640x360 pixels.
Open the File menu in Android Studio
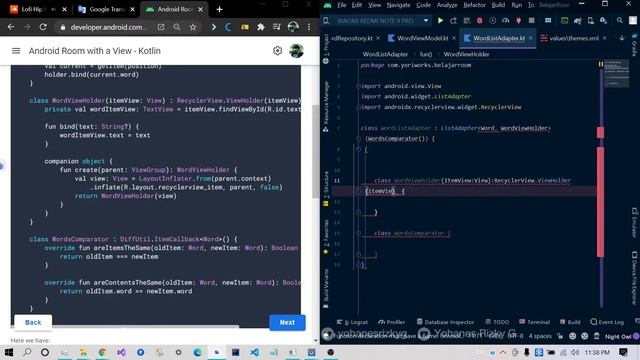coord(342,5)
